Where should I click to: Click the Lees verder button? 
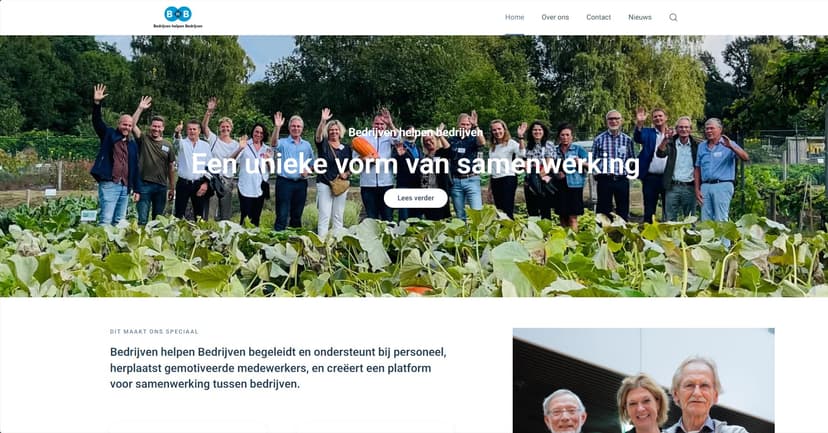[416, 198]
